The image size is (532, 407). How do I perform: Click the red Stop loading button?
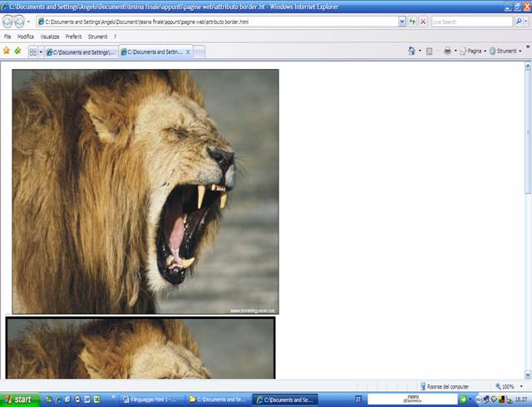coord(423,22)
